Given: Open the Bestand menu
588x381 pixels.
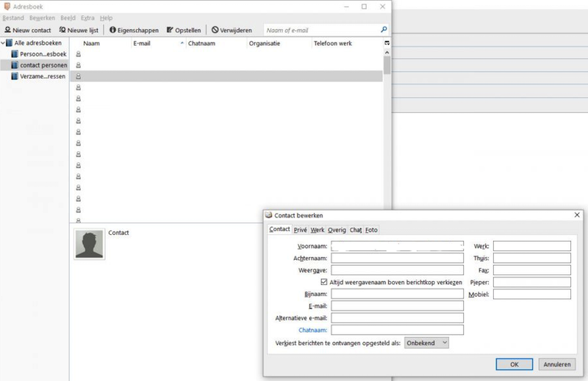Looking at the screenshot, I should (12, 18).
